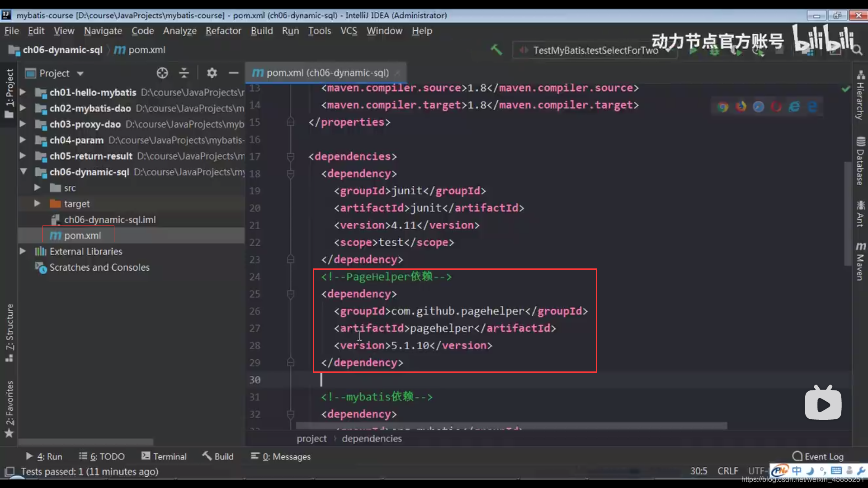
Task: Expand the ch01-hello-mybatis module
Action: click(23, 92)
